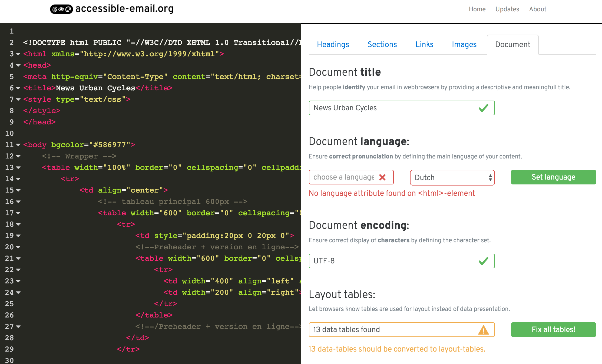Click the accessible-email.org logo icon
The image size is (602, 364).
[61, 9]
